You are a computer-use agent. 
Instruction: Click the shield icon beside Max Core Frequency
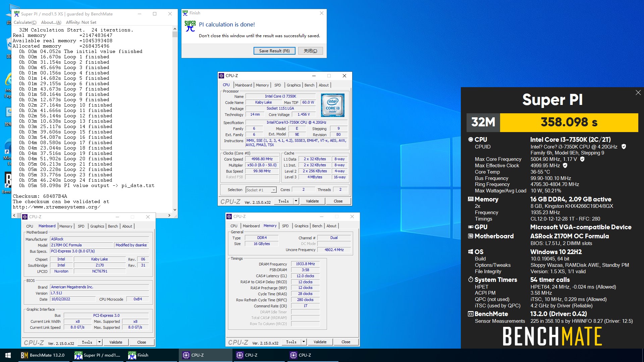(x=582, y=159)
